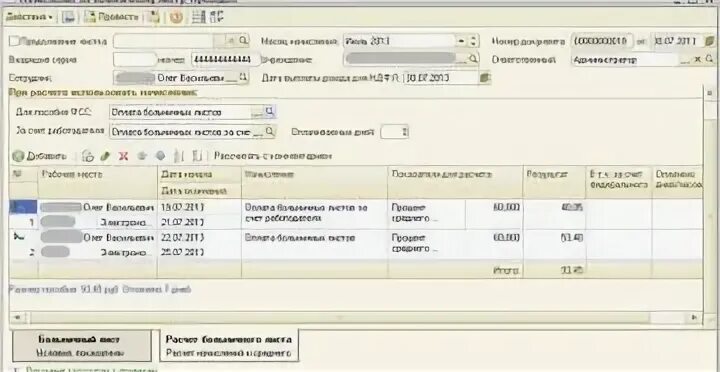Click the document date field at top right

677,41
